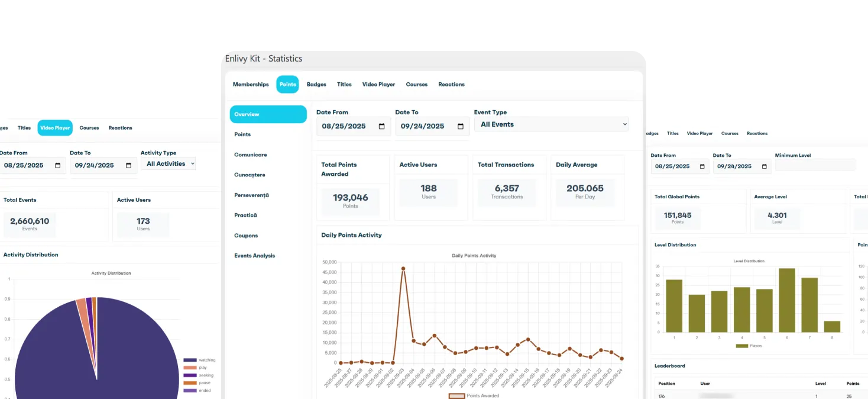Click the Minimum Level input field
868x399 pixels.
815,165
